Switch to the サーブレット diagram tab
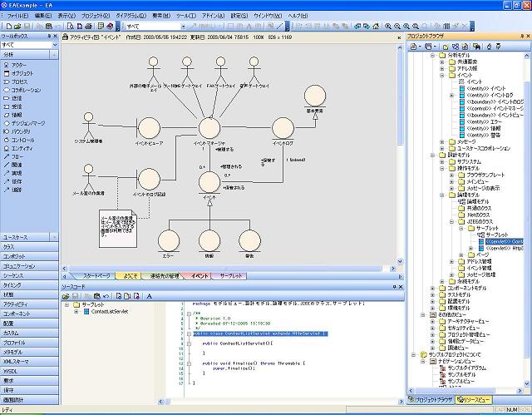The width and height of the screenshot is (532, 415). tap(232, 275)
